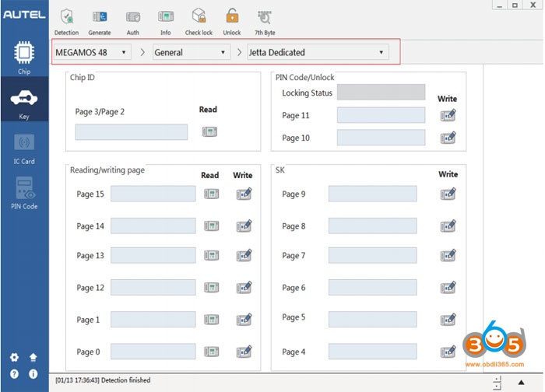Read Page 1 data
Viewport: 545px width, 392px height.
click(211, 320)
